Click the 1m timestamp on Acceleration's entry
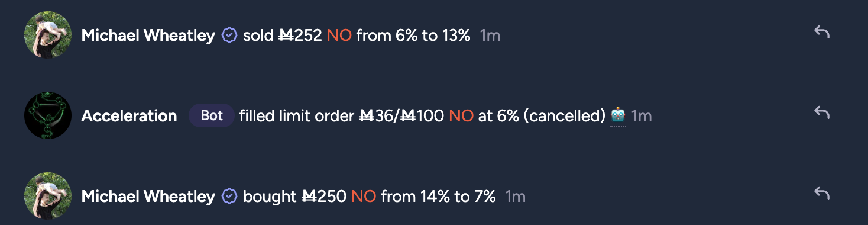Viewport: 868px width, 225px height. [x=642, y=116]
